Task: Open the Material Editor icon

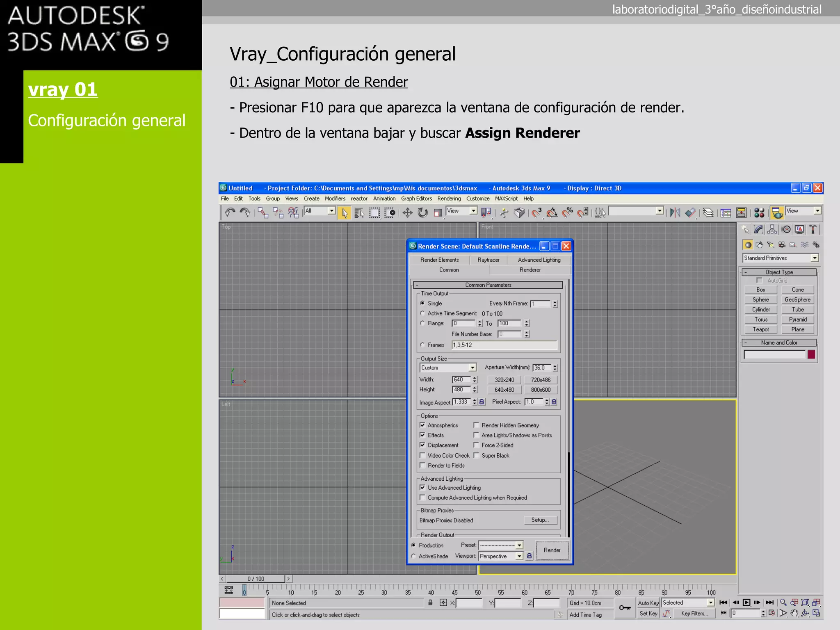Action: tap(759, 212)
